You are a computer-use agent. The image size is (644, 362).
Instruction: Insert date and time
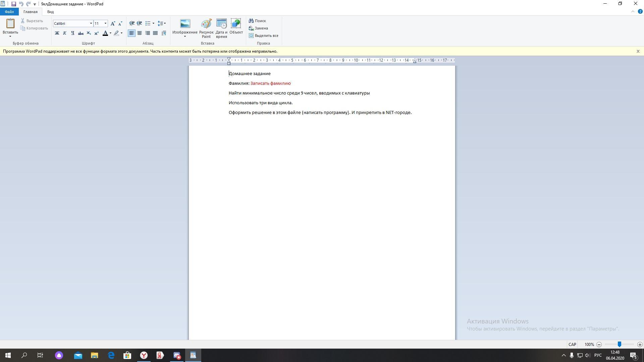point(221,28)
